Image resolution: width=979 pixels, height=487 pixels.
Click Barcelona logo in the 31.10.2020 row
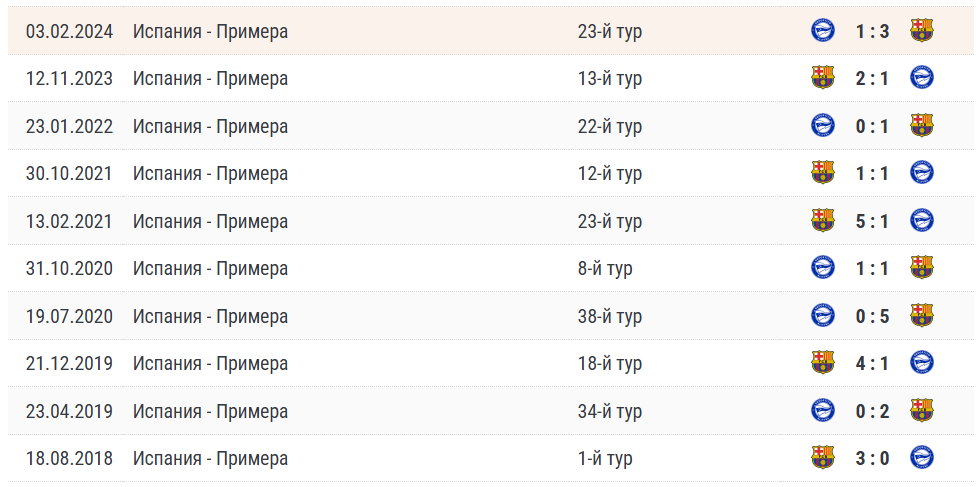coord(921,268)
